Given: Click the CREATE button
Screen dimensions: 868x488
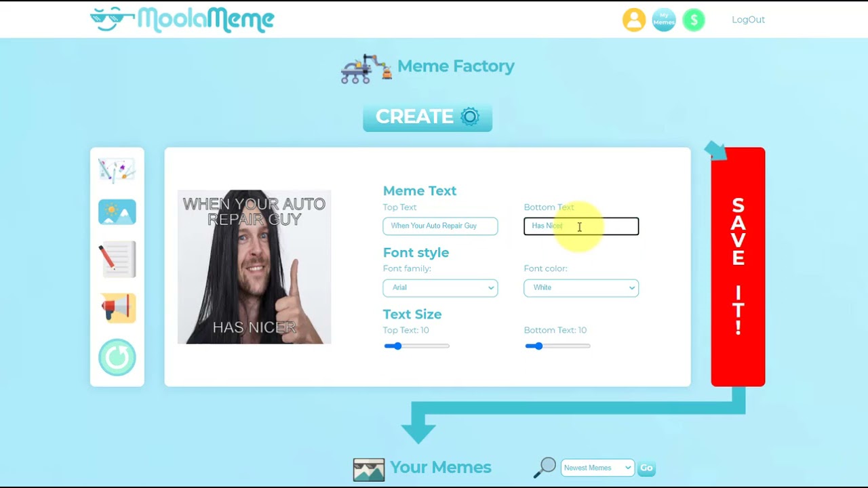Looking at the screenshot, I should 427,117.
